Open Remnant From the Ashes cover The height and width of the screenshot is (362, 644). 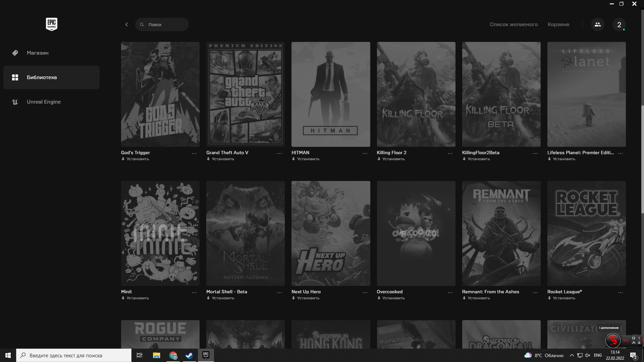[x=501, y=233]
